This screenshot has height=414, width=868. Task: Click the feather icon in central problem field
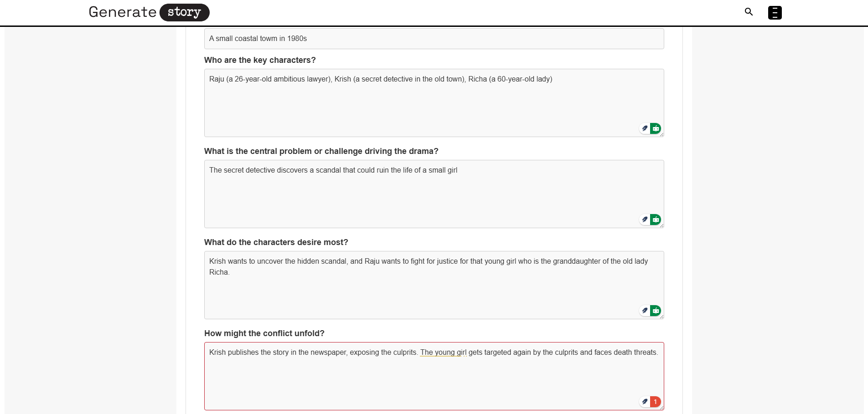coord(644,219)
